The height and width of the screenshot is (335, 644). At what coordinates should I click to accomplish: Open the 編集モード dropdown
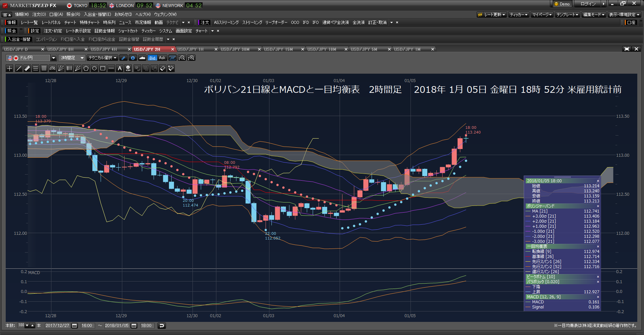594,14
